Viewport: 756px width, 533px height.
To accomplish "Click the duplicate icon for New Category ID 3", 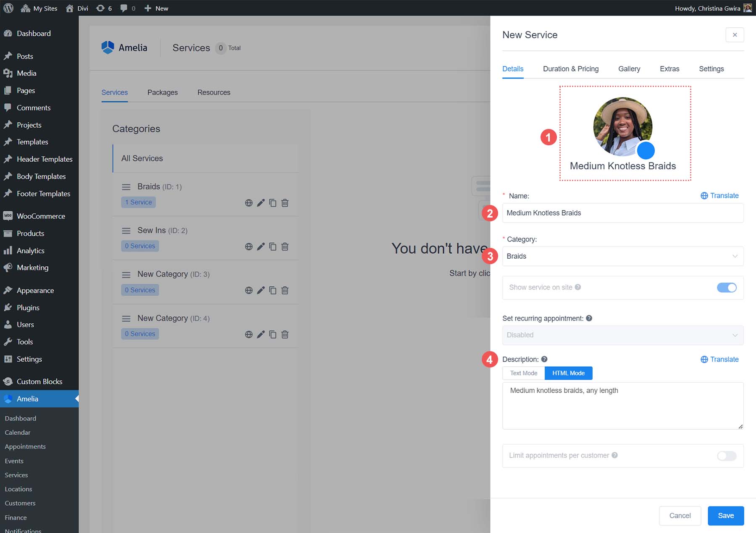I will 273,290.
